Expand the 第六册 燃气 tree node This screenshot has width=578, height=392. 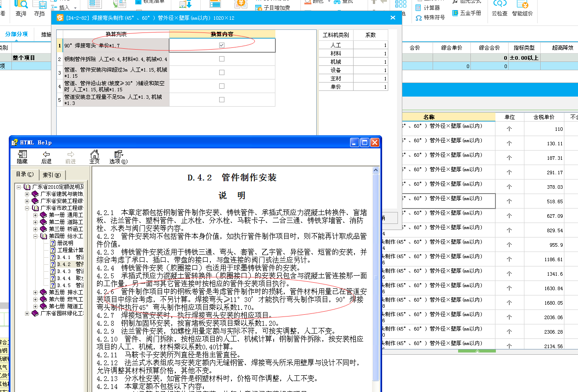tap(36, 299)
